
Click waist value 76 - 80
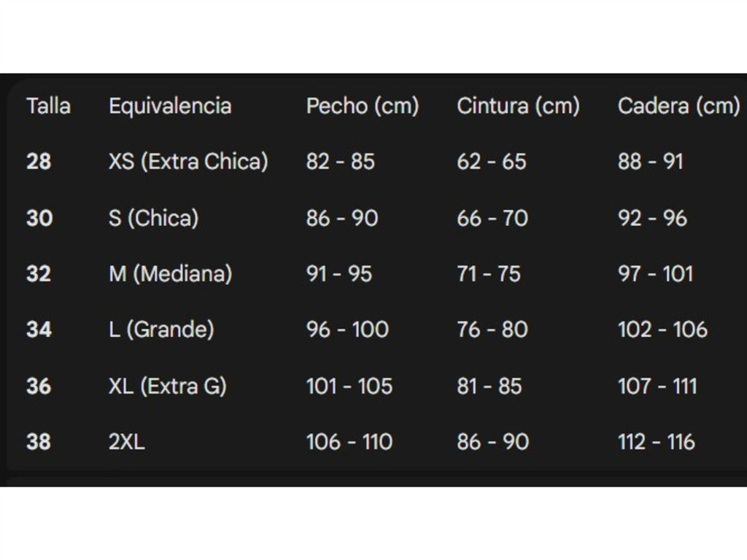click(492, 330)
